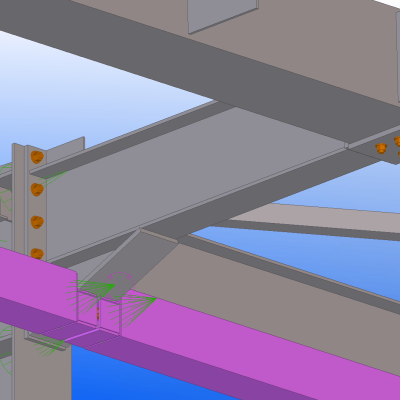400x400 pixels.
Task: Select the vertical end plate with four bolts
Action: (x=36, y=203)
